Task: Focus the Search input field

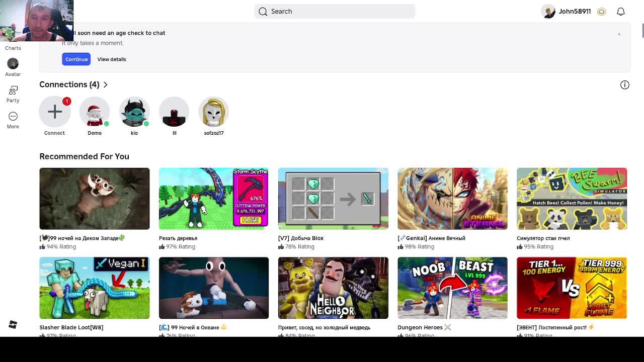Action: pyautogui.click(x=335, y=12)
